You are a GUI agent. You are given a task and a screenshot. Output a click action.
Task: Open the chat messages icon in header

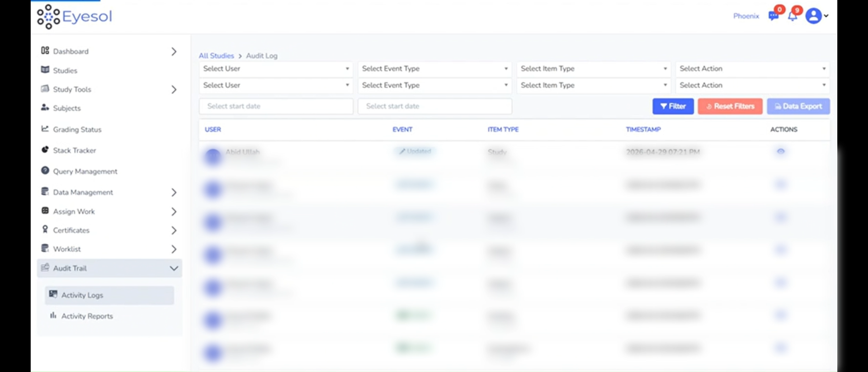pos(774,16)
